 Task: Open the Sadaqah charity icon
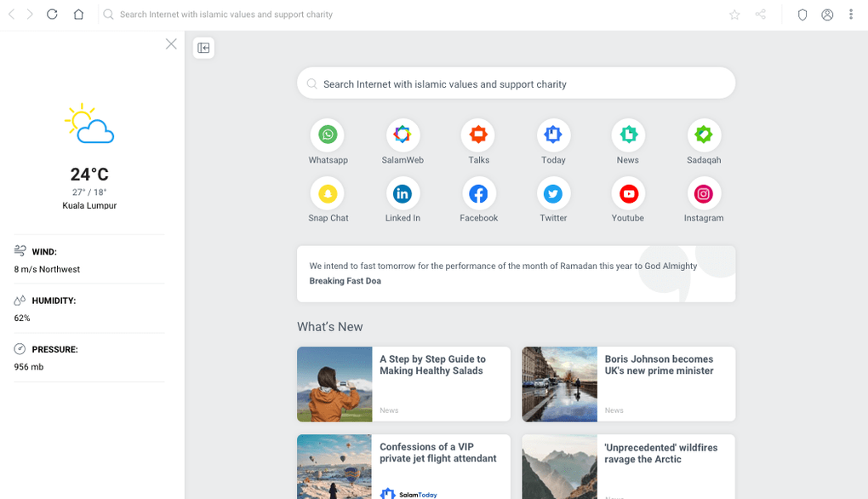click(704, 135)
